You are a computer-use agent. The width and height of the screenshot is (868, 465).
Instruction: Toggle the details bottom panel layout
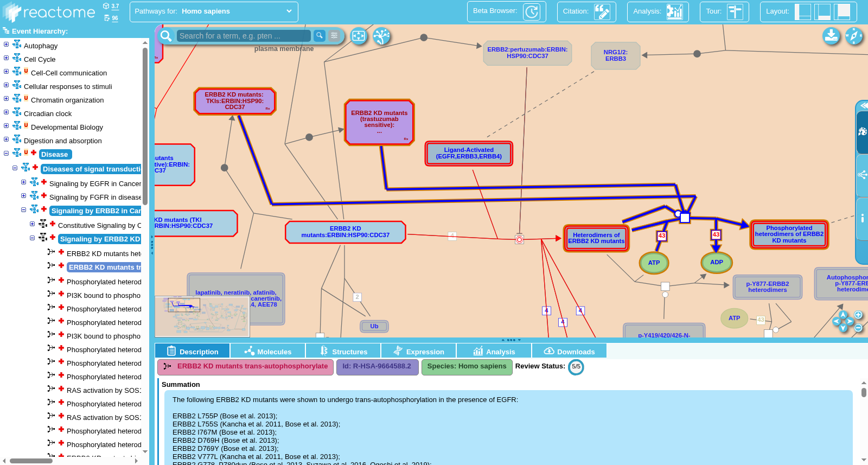[822, 11]
